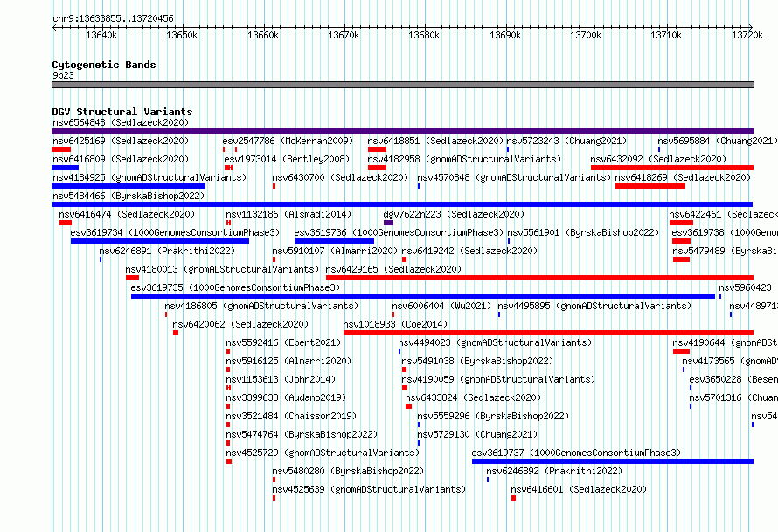Click the red nsv1018933 variant bar
778x532 pixels.
click(548, 333)
